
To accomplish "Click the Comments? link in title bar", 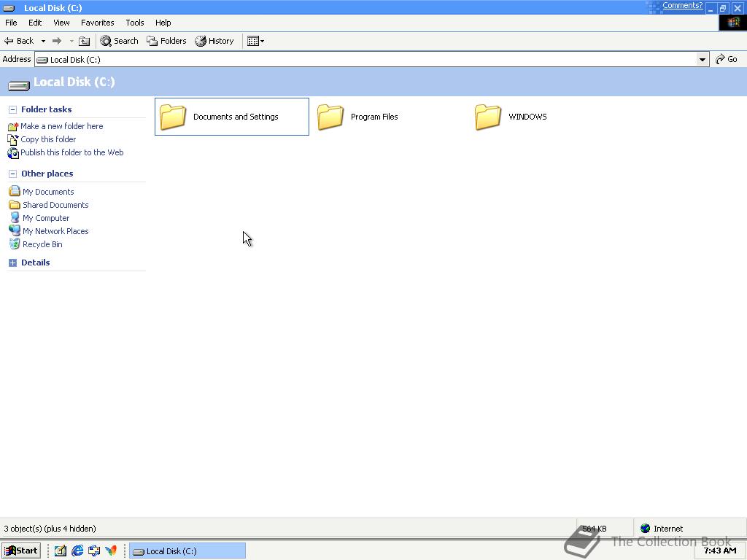I will coord(682,5).
